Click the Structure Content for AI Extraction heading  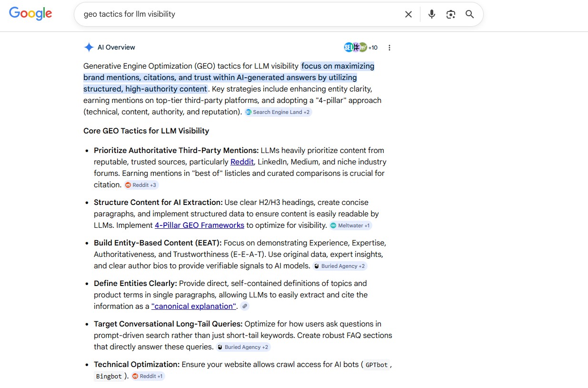[x=158, y=202]
